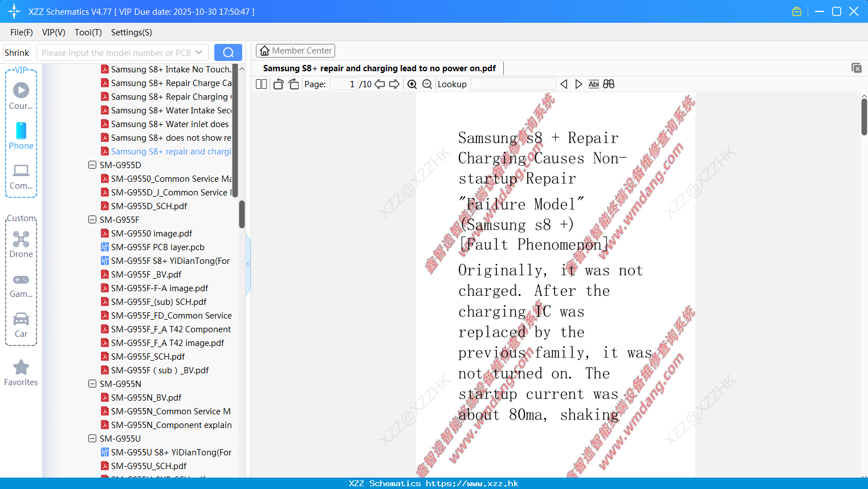Open the Car category
Screen dimensions: 868x489
21,325
